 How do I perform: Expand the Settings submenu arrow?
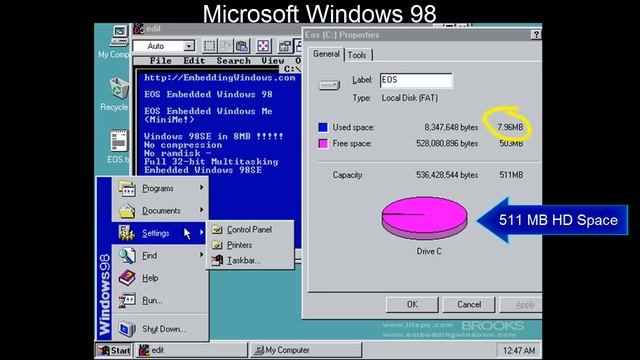[202, 232]
